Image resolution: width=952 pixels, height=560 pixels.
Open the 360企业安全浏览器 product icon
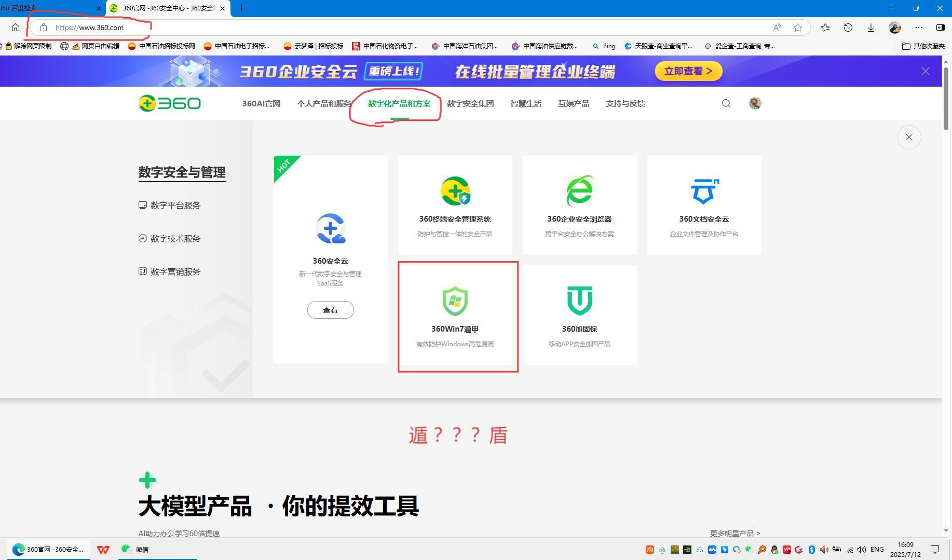(x=579, y=191)
